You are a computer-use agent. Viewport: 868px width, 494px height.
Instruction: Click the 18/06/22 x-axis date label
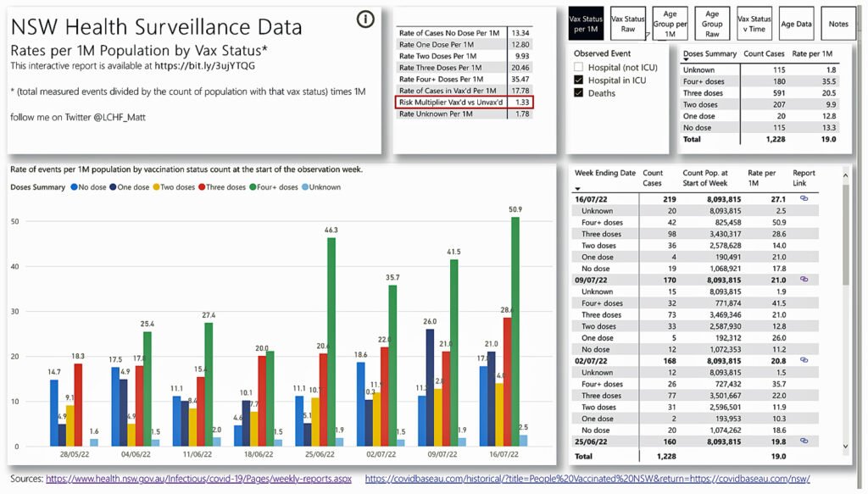coord(259,454)
